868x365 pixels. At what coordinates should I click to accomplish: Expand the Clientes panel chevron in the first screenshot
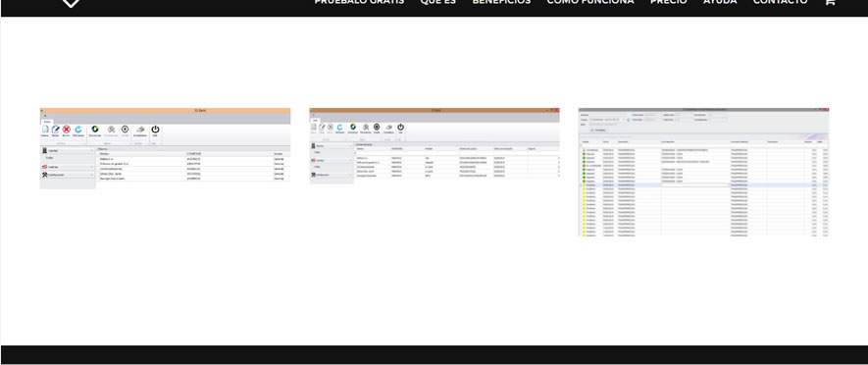click(x=91, y=151)
